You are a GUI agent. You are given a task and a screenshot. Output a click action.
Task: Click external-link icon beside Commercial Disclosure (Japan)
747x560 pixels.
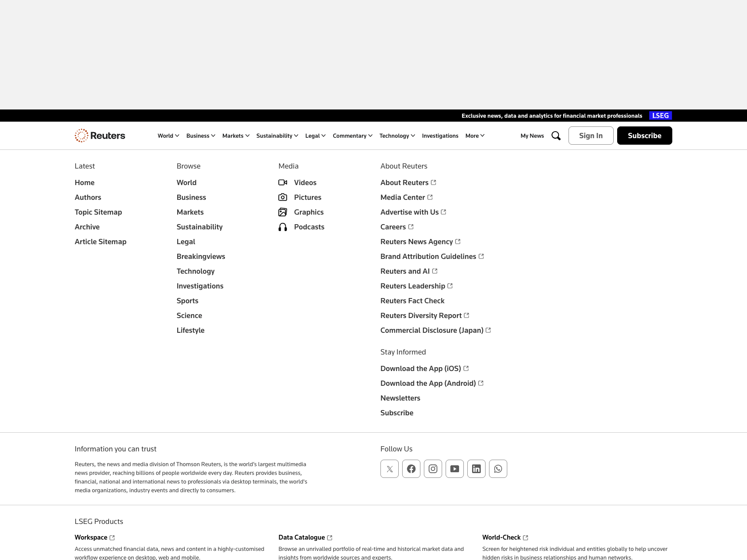coord(488,330)
